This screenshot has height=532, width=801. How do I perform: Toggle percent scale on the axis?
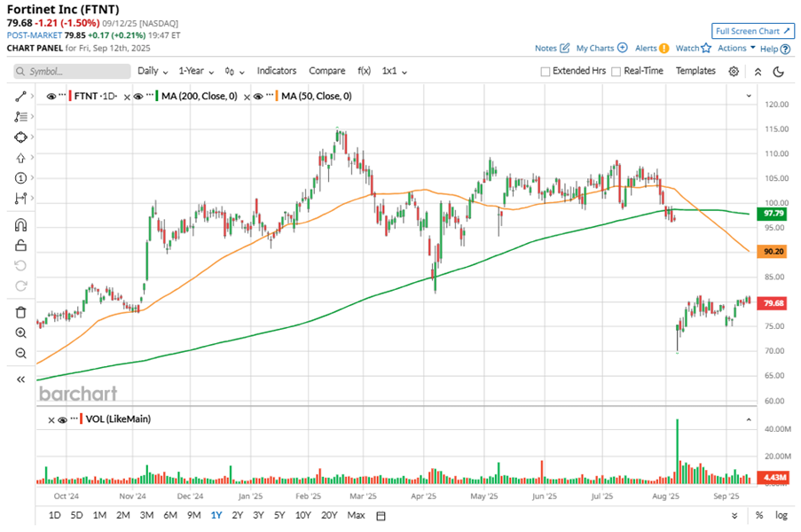pos(759,516)
